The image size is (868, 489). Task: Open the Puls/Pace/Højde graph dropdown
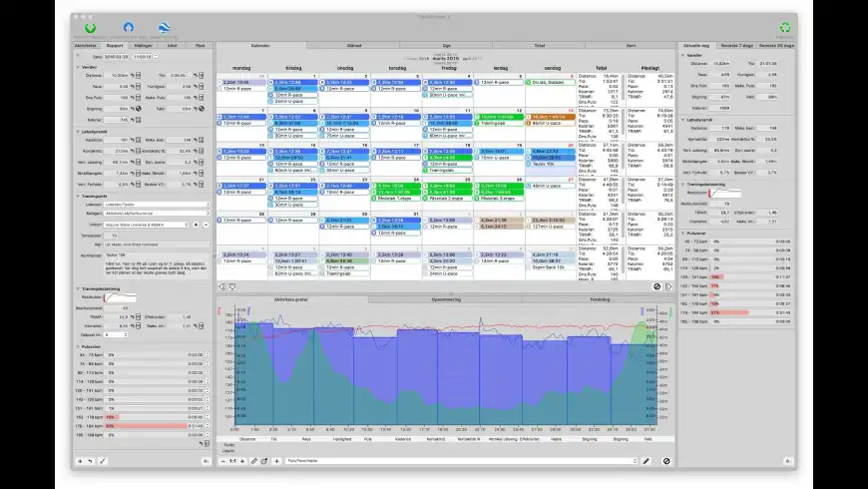tap(461, 461)
